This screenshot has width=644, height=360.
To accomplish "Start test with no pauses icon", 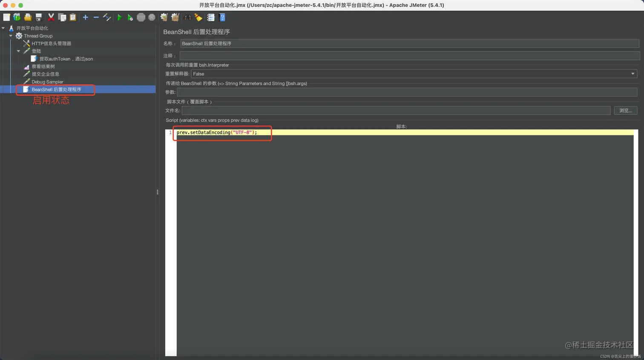I will pyautogui.click(x=130, y=17).
